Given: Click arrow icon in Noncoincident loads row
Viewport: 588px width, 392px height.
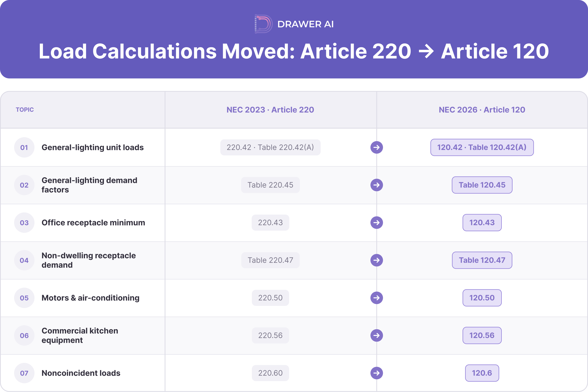Looking at the screenshot, I should pos(377,373).
